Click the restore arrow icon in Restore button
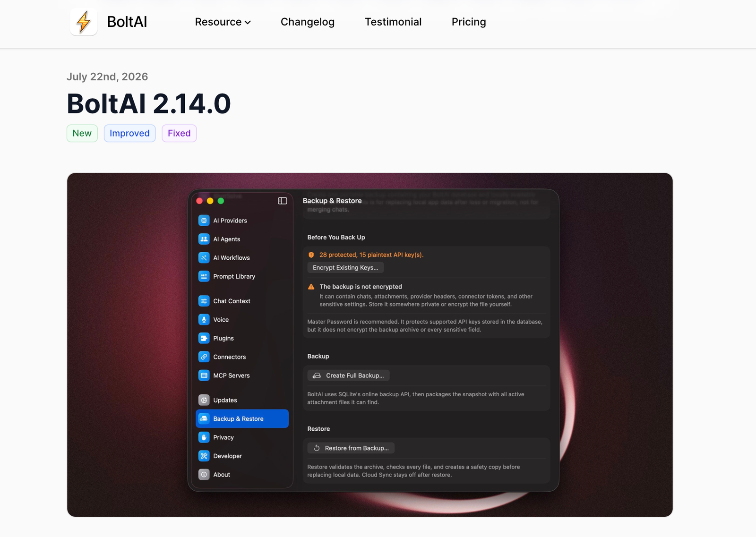 pos(317,448)
